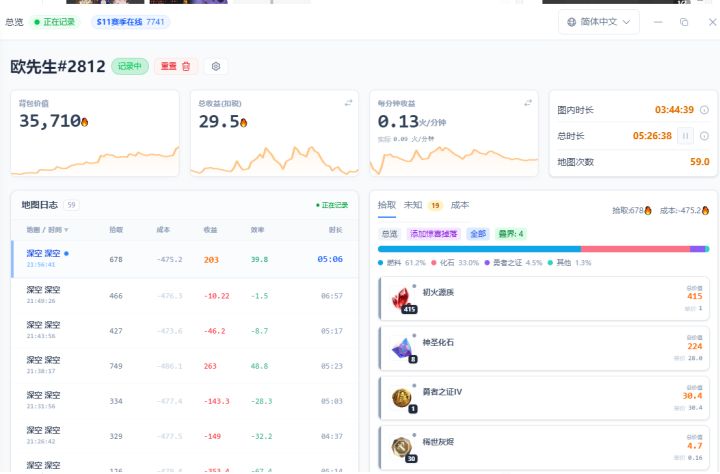Click the gold coin icon of 勇者之证IV

click(402, 398)
